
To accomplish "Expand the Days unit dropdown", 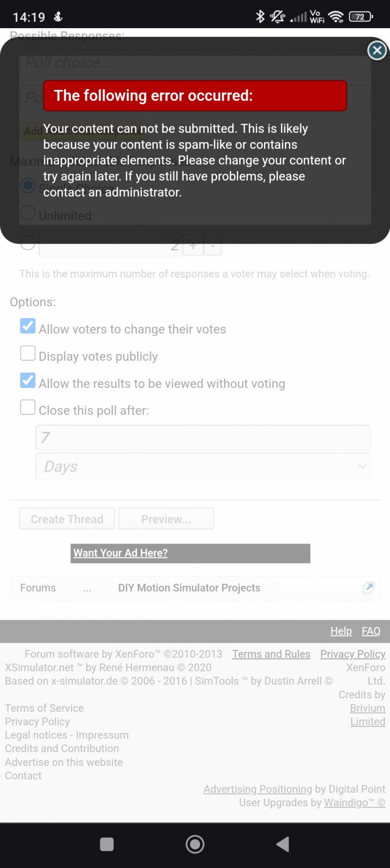I will coord(203,467).
